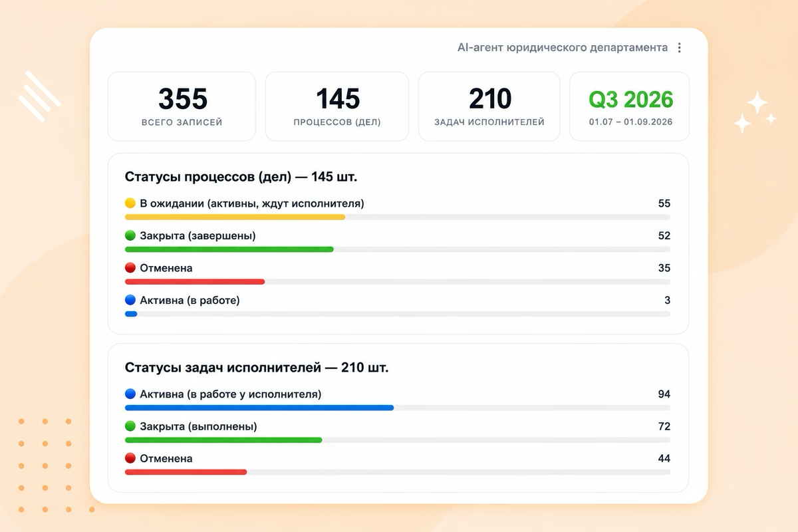Click the green progress bar for "Закрыта (выполнены)"
Screen dimensions: 798x532
coord(223,440)
